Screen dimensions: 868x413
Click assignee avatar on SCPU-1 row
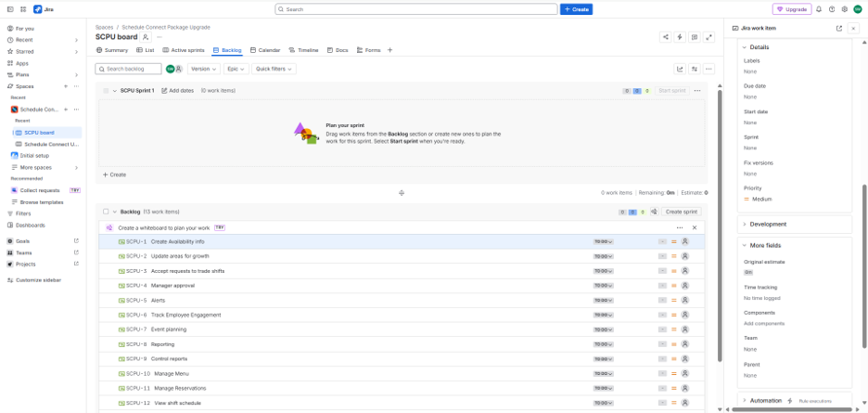tap(685, 241)
